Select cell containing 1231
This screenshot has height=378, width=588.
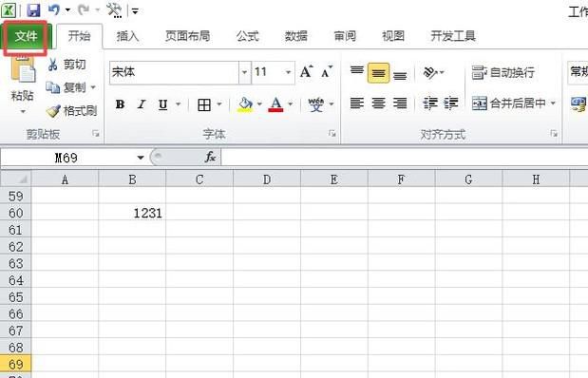tap(132, 213)
